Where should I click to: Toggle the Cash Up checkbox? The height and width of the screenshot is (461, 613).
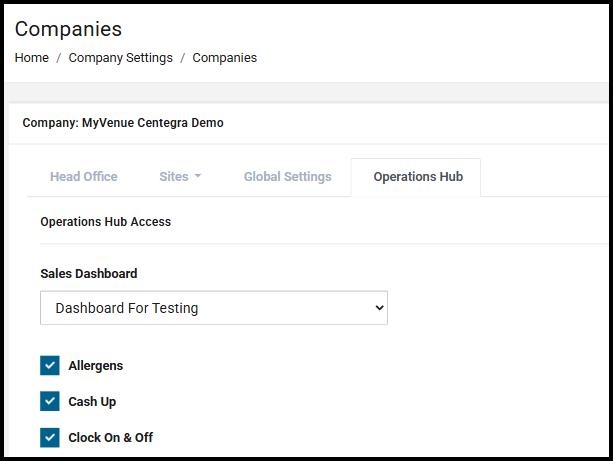50,401
